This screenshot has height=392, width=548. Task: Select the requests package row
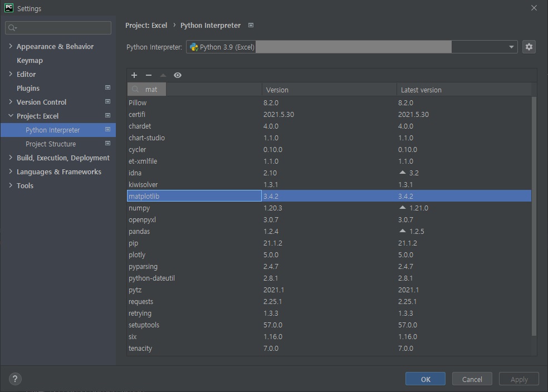329,301
